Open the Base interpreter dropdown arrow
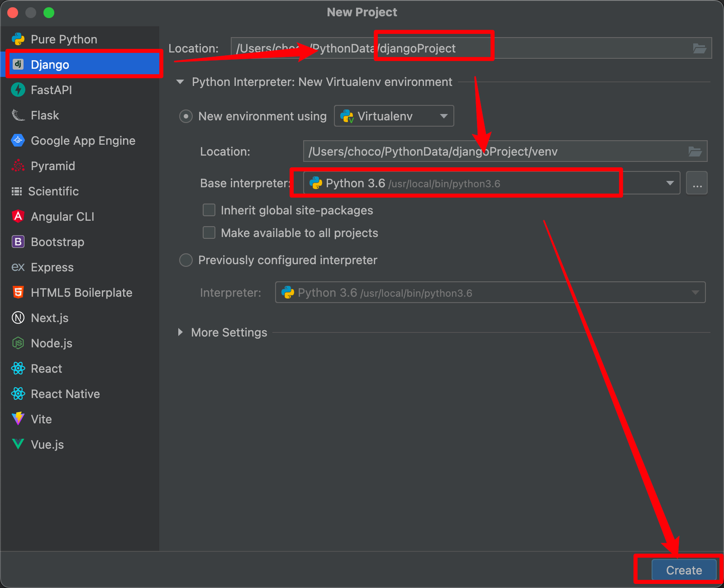This screenshot has width=724, height=588. tap(670, 183)
